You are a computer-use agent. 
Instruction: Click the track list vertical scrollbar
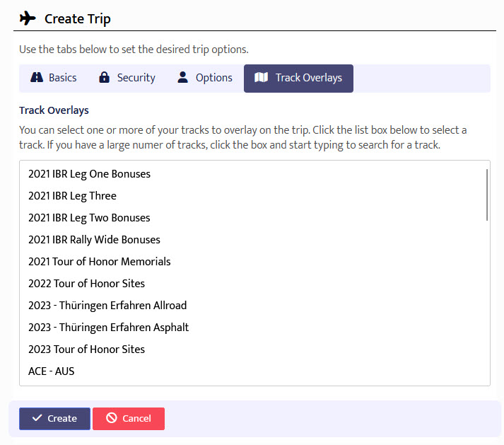point(487,195)
